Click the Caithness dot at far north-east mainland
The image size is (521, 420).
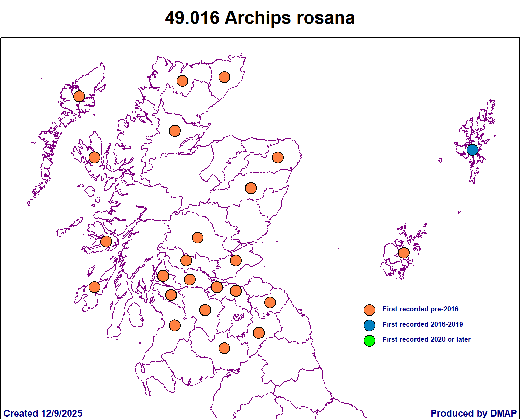(x=224, y=77)
